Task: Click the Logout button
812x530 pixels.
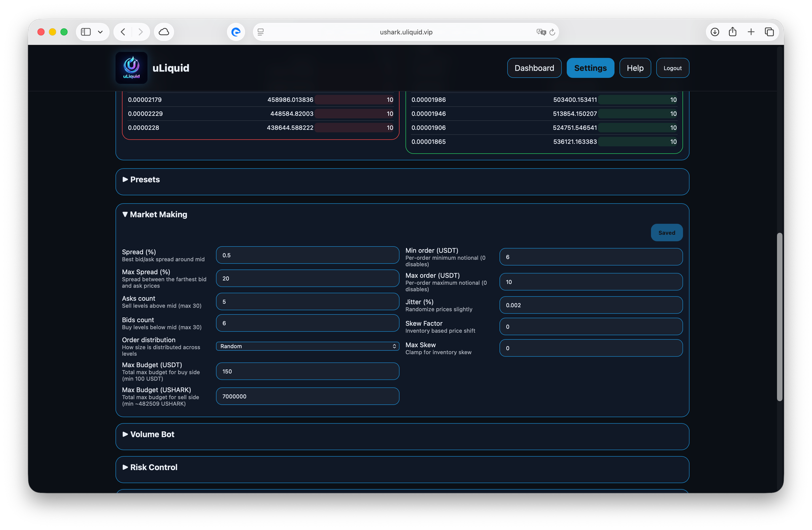Action: pyautogui.click(x=672, y=67)
